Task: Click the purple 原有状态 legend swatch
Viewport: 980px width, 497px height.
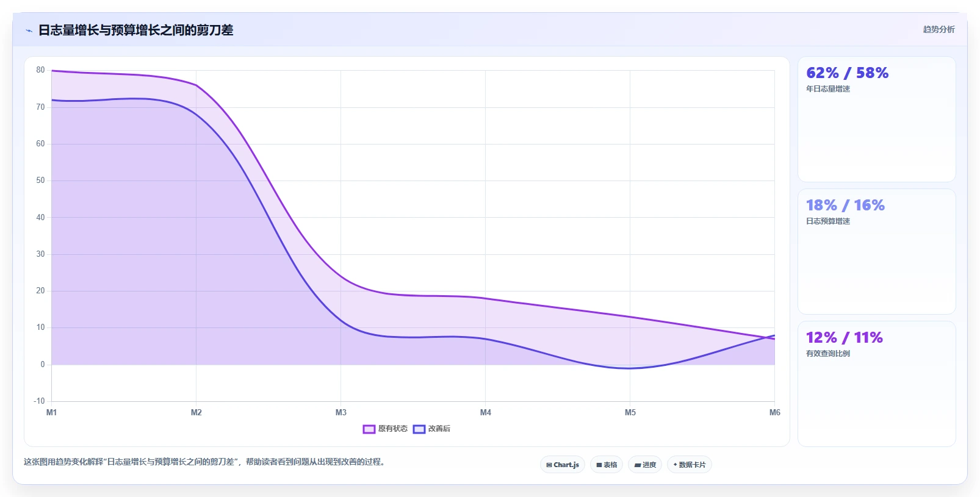Action: 369,429
